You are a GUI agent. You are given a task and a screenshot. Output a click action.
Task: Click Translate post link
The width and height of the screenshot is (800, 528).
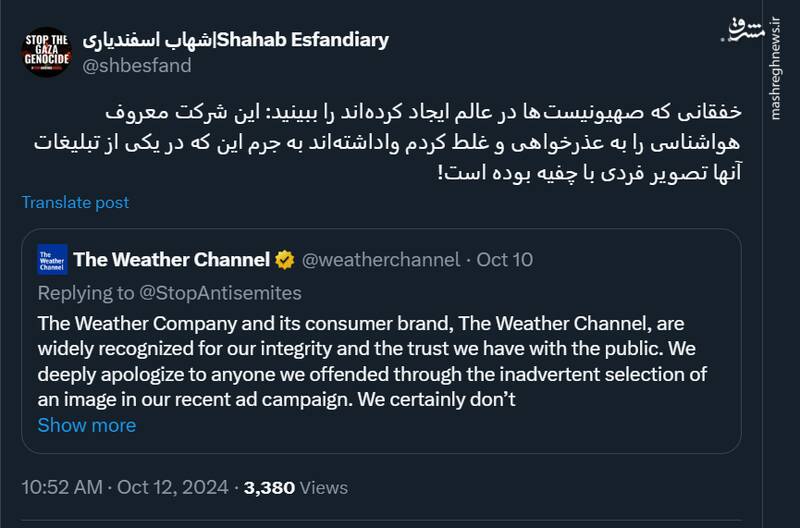pyautogui.click(x=76, y=202)
